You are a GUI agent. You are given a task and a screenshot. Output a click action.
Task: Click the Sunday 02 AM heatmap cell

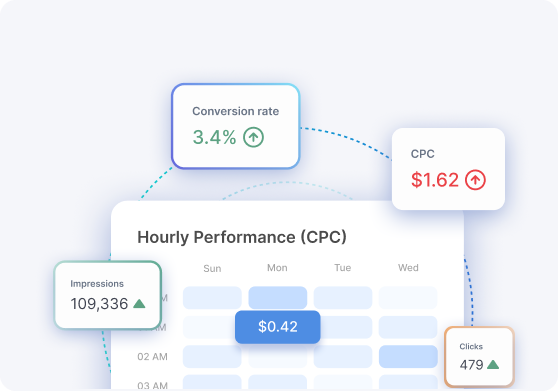point(212,356)
